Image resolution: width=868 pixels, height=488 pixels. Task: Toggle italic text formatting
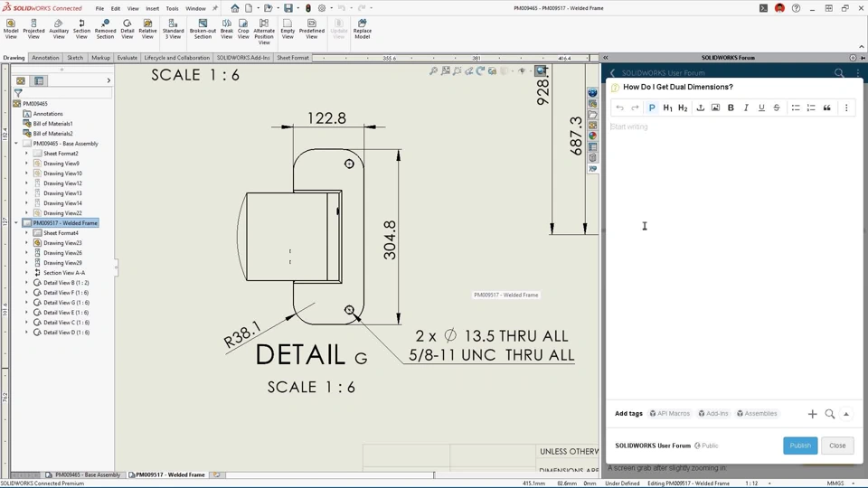tap(746, 108)
